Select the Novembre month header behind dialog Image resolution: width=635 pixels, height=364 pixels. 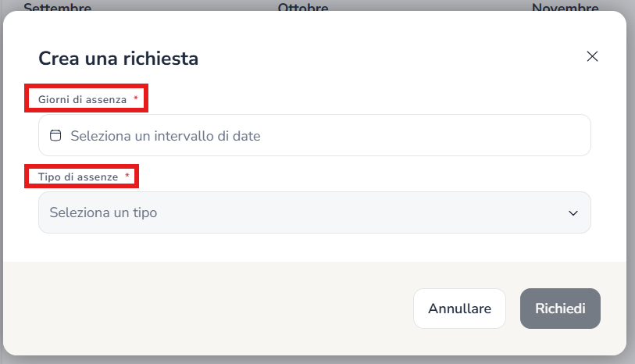click(x=565, y=7)
